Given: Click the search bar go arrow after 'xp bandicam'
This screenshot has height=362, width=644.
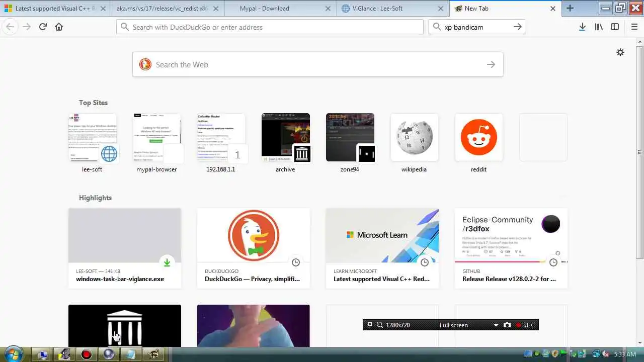Looking at the screenshot, I should point(518,27).
